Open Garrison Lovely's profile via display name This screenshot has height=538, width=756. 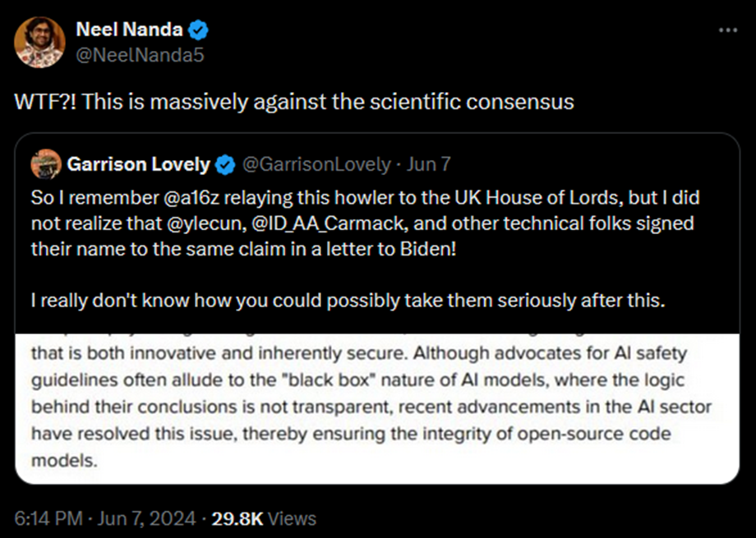point(137,164)
